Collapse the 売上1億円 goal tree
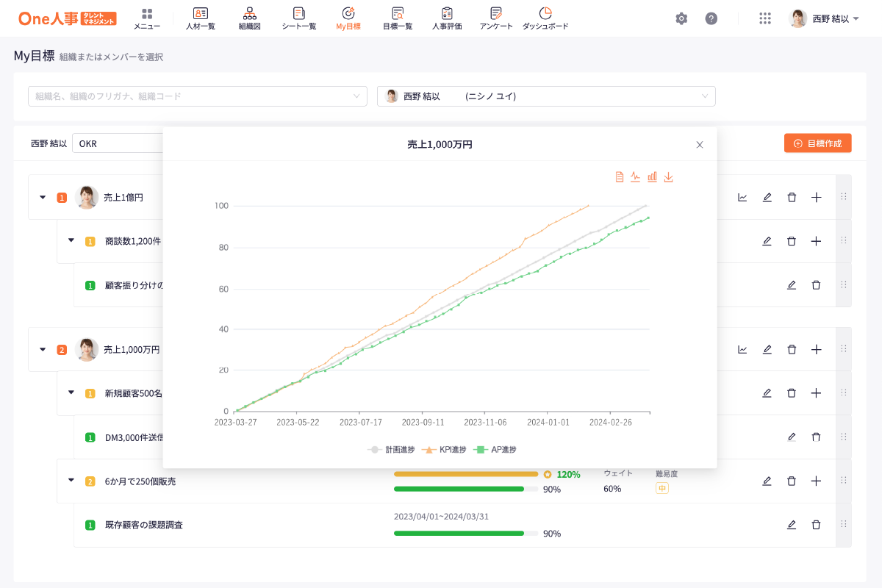 [x=43, y=197]
